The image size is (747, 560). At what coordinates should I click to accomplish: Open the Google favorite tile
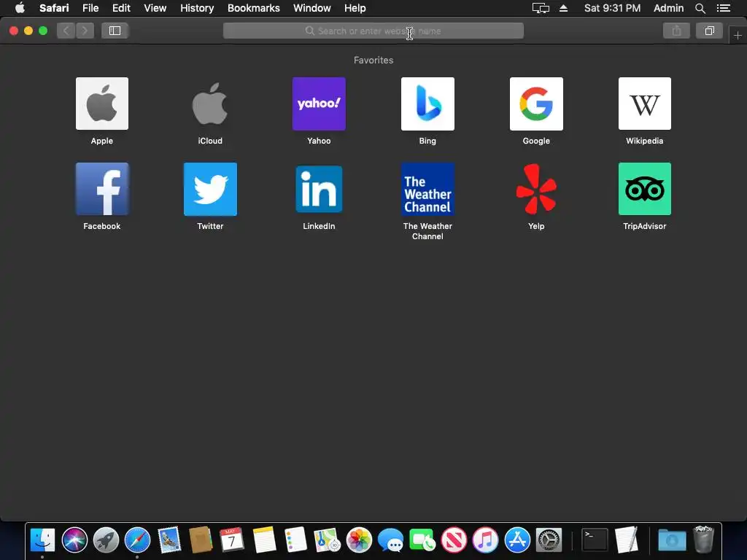[536, 104]
